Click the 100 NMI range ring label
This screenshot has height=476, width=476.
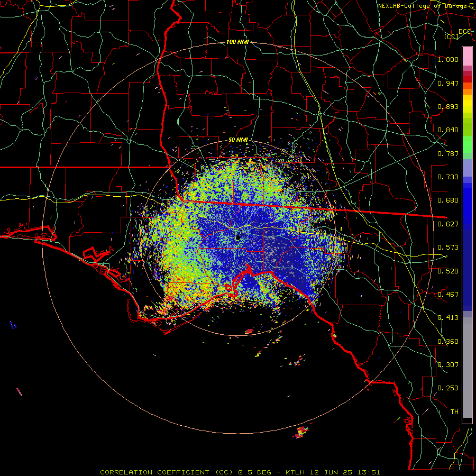pos(237,42)
